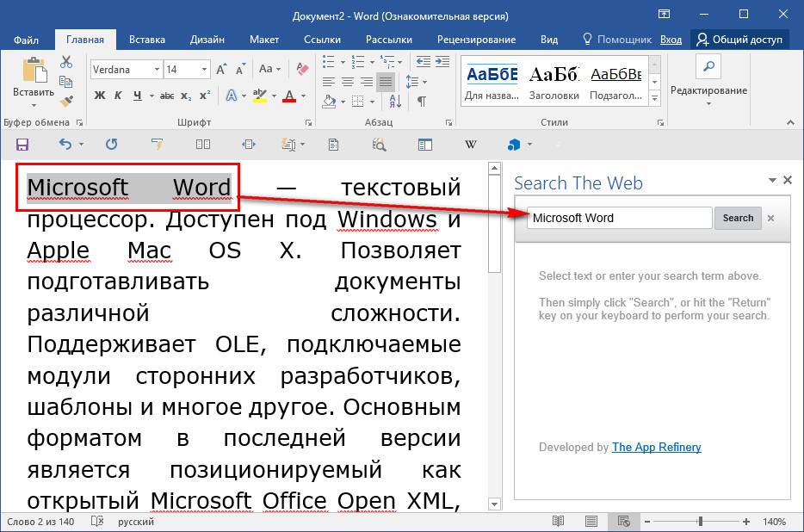Switch to the Дизайн tab

tap(207, 40)
